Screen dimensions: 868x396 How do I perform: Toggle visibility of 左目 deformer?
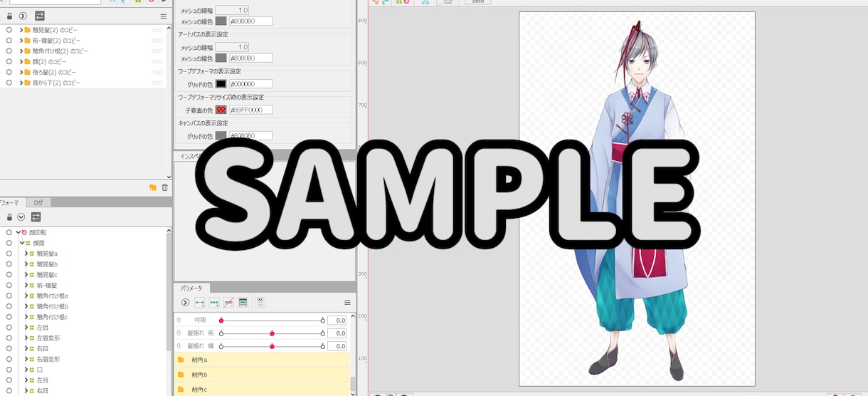[x=9, y=327]
